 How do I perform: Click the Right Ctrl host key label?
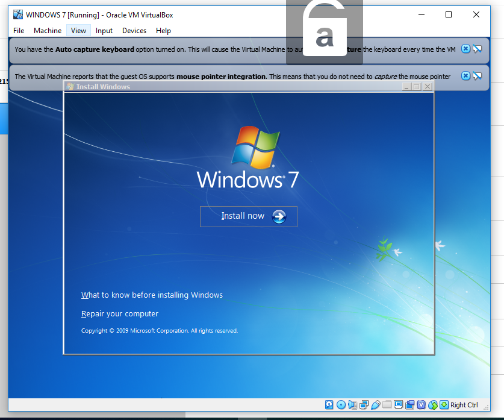tap(464, 405)
